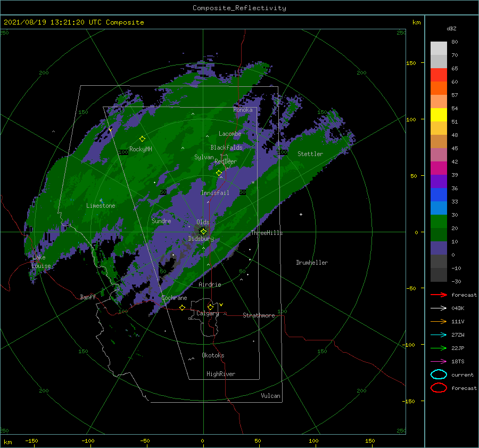Click the yellow 54 dBZ color swatch
This screenshot has width=479, height=448.
pyautogui.click(x=439, y=115)
